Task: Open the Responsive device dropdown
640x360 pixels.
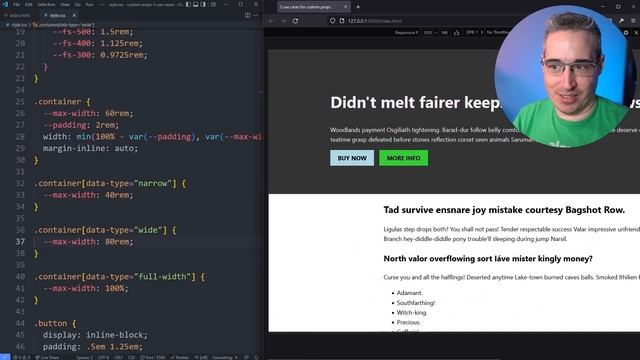Action: 406,33
